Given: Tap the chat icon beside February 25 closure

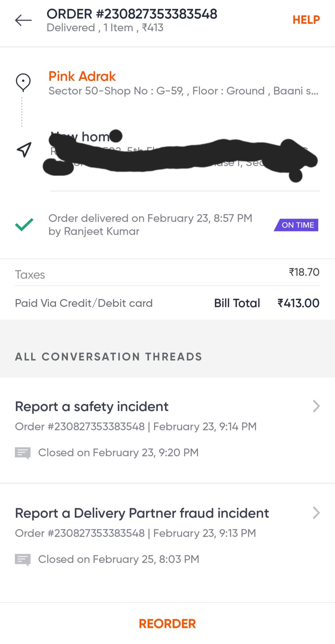Looking at the screenshot, I should coord(23,560).
